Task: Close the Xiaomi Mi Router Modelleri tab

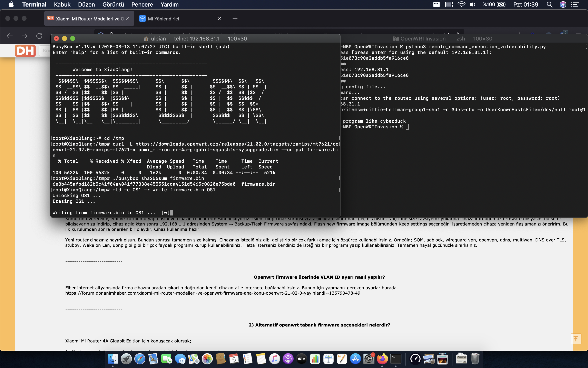Action: pos(128,18)
